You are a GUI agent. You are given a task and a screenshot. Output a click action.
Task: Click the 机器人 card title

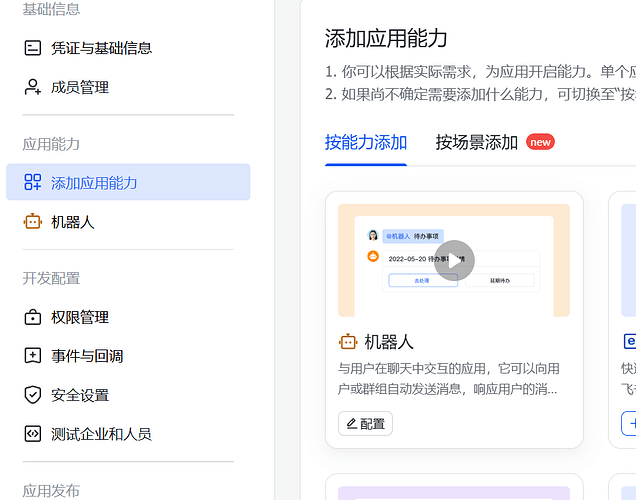[389, 342]
